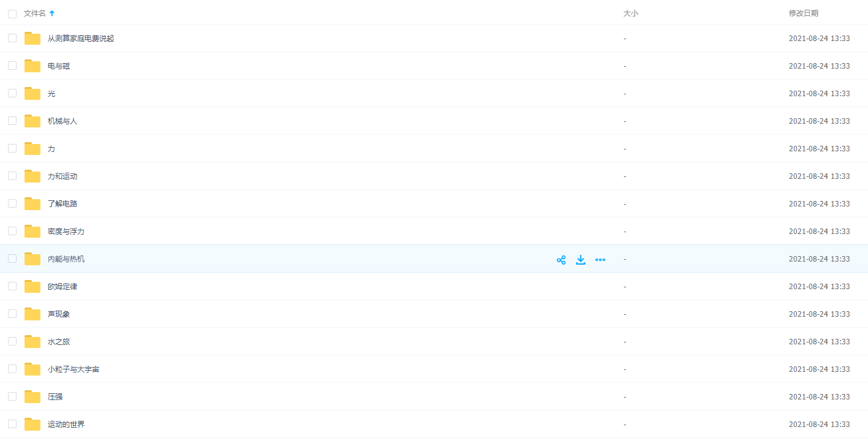Click the folder icon for 光

coord(32,94)
